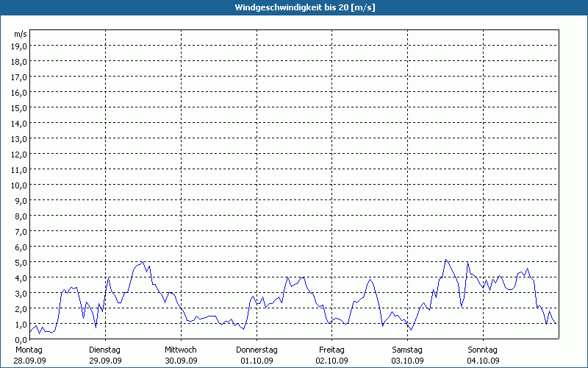
Task: Click the 1,0 y-axis label
Action: coord(21,325)
